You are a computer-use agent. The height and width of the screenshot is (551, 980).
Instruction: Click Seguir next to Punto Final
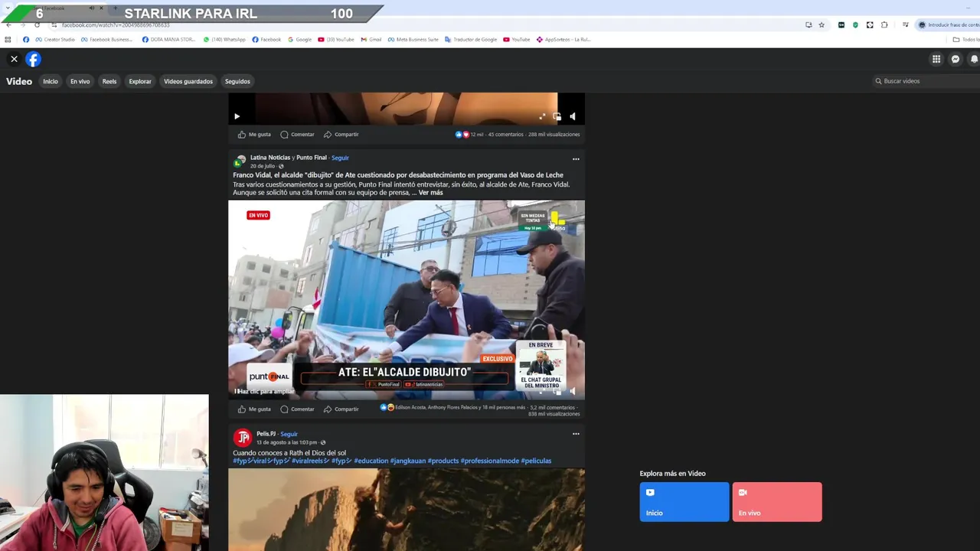(x=340, y=158)
